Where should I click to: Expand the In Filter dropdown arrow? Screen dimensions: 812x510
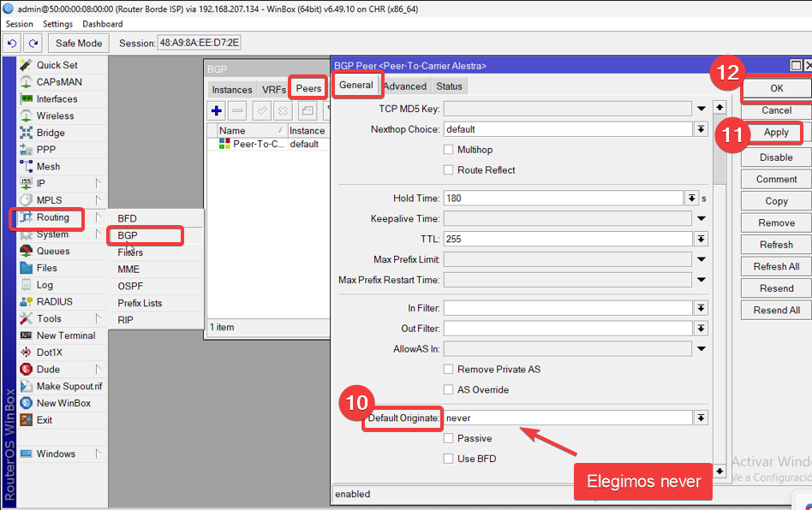pyautogui.click(x=701, y=308)
